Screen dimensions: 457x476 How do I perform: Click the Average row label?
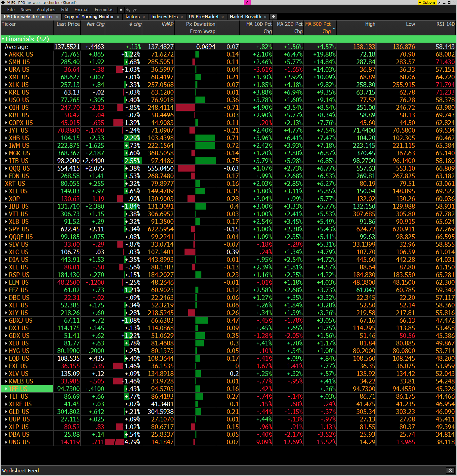[16, 47]
